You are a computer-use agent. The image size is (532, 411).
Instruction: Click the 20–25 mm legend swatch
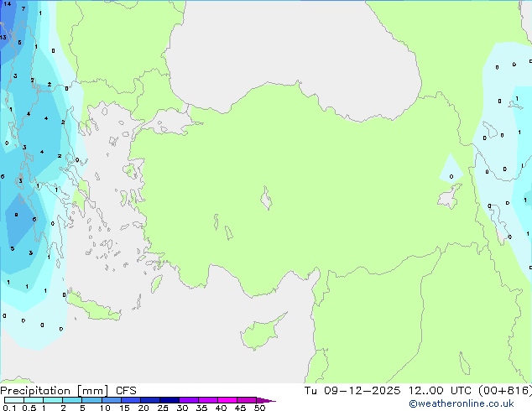[150, 400]
